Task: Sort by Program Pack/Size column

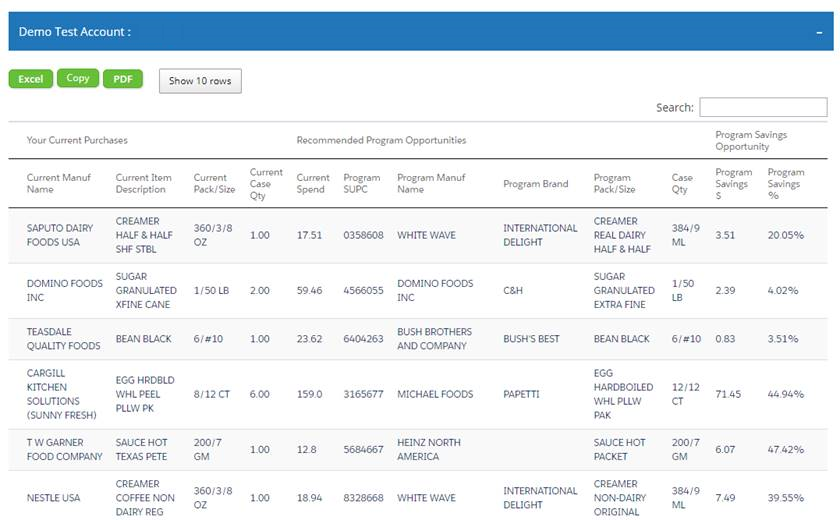Action: click(614, 183)
